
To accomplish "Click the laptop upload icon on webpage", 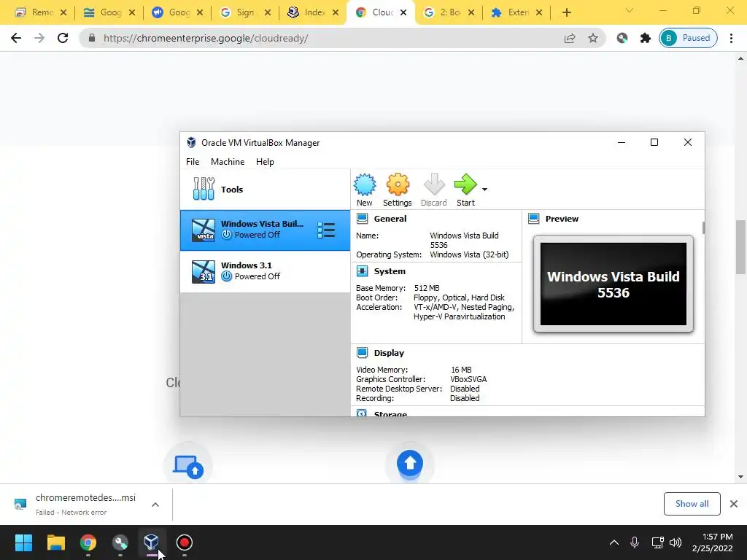I will point(188,466).
